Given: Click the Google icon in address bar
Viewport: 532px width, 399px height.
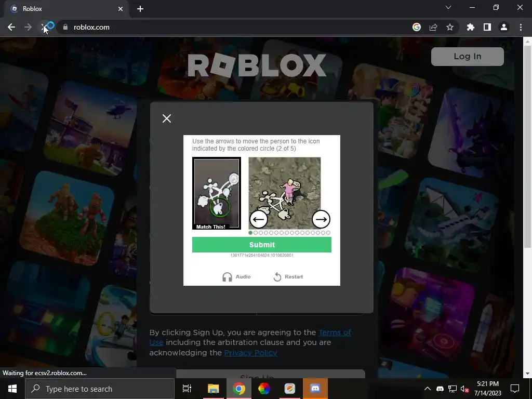Looking at the screenshot, I should click(416, 27).
